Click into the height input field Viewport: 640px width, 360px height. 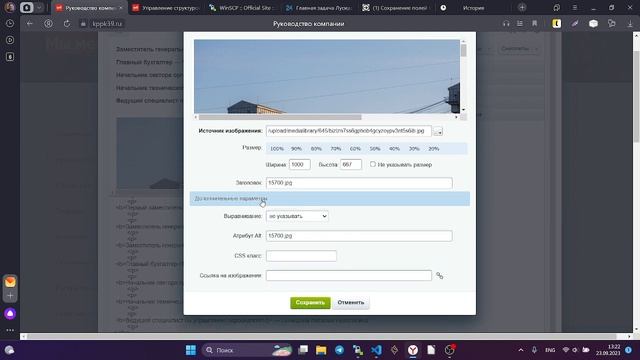click(x=351, y=164)
